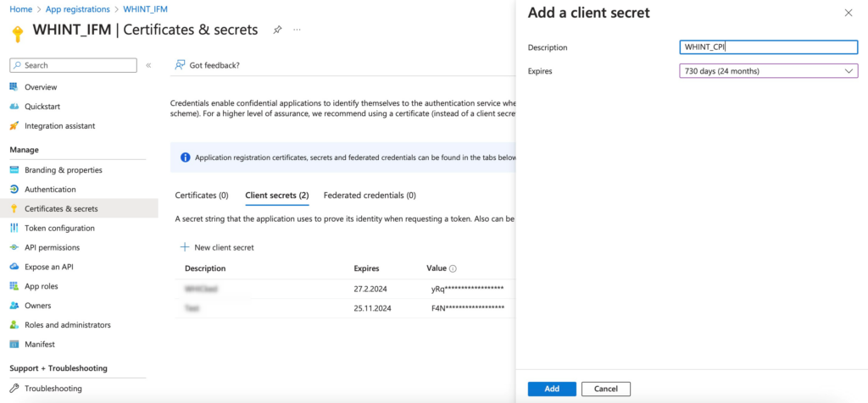The image size is (868, 403).
Task: Go to Home breadcrumb link
Action: tap(20, 9)
